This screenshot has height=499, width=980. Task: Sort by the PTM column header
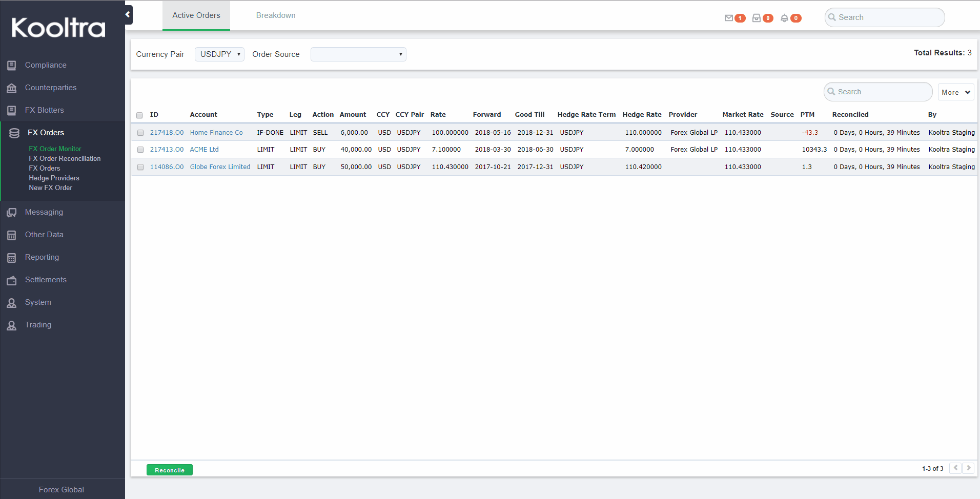click(x=807, y=114)
